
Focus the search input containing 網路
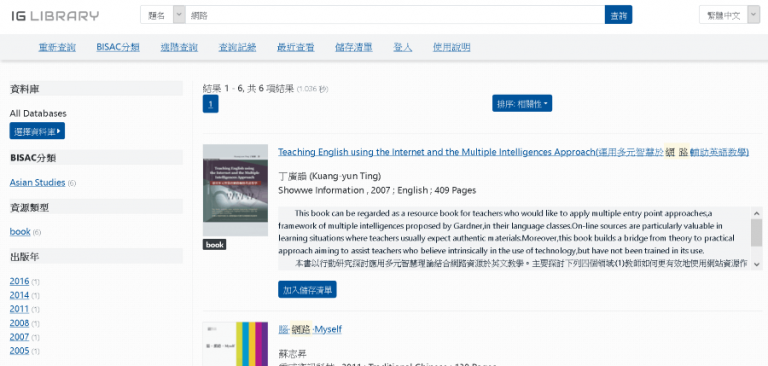[395, 15]
